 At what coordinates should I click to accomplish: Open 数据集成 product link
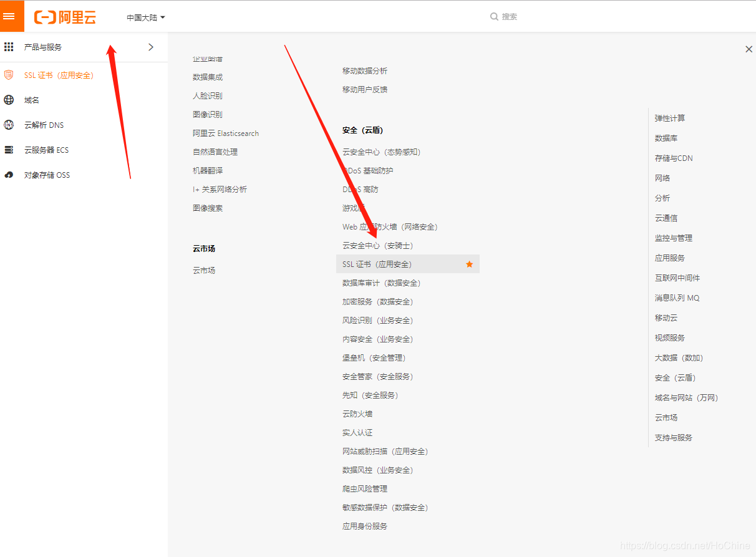pyautogui.click(x=208, y=77)
